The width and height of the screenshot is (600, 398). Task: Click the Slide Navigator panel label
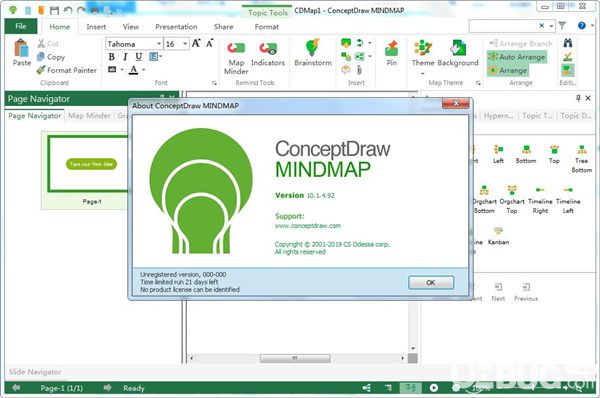[35, 372]
